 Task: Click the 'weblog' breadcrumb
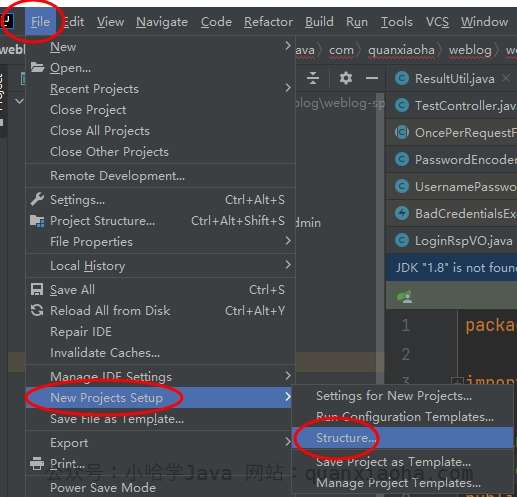[470, 50]
